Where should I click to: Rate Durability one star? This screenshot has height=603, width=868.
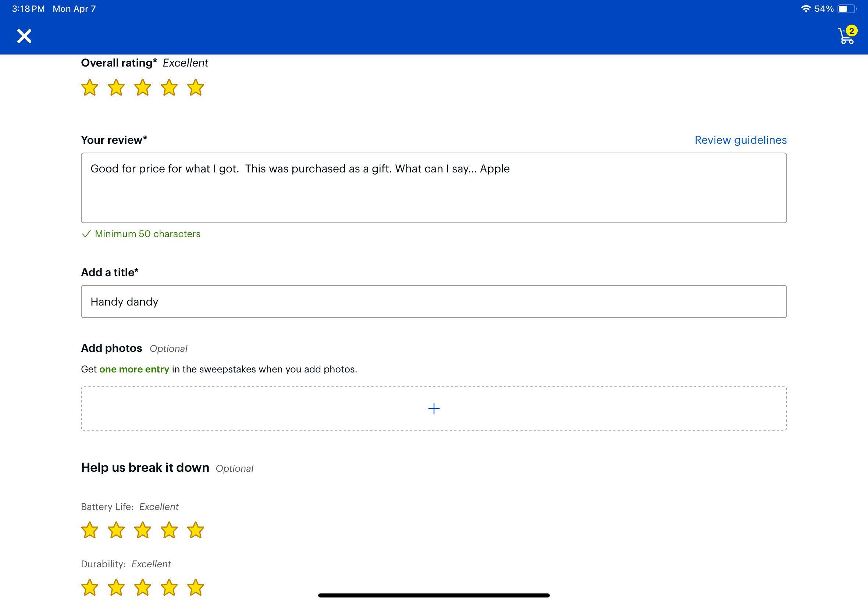(90, 588)
